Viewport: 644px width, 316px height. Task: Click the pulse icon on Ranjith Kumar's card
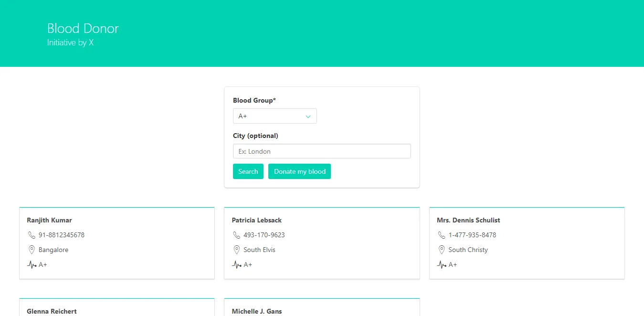pos(32,264)
